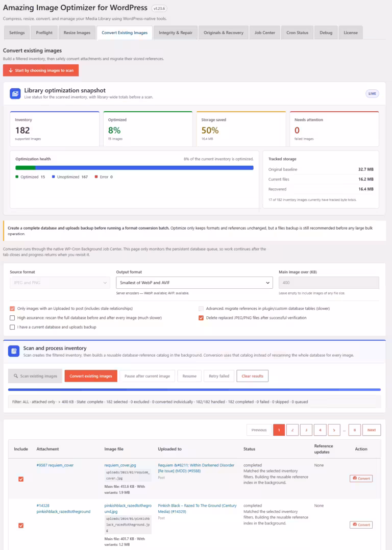This screenshot has width=392, height=550.
Task: Click the v1.23.6 version badge
Action: point(159,8)
